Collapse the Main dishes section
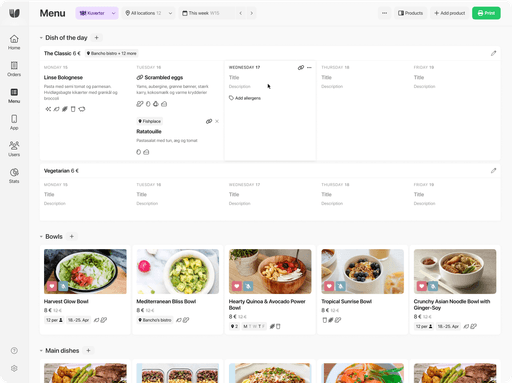The height and width of the screenshot is (383, 512). coord(41,351)
